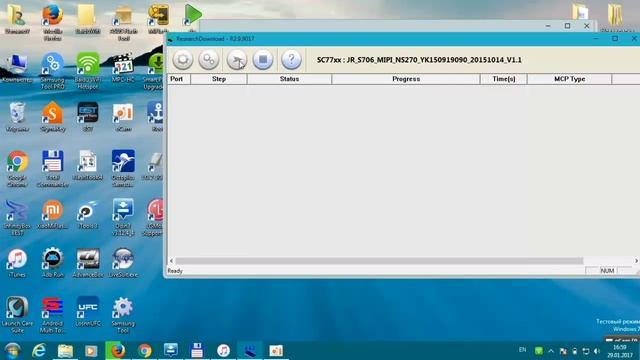Open the user folder icon on desktop
The width and height of the screenshot is (640, 360).
[17, 19]
